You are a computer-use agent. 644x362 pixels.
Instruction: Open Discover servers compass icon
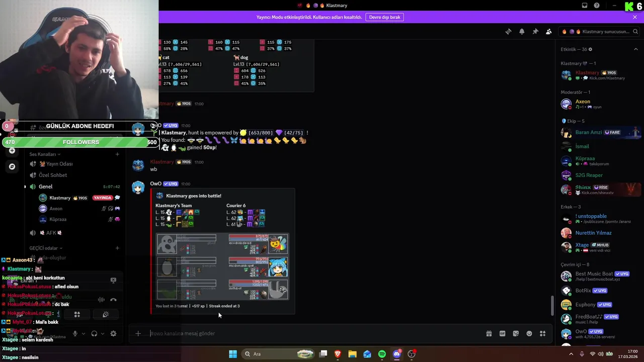pyautogui.click(x=12, y=166)
